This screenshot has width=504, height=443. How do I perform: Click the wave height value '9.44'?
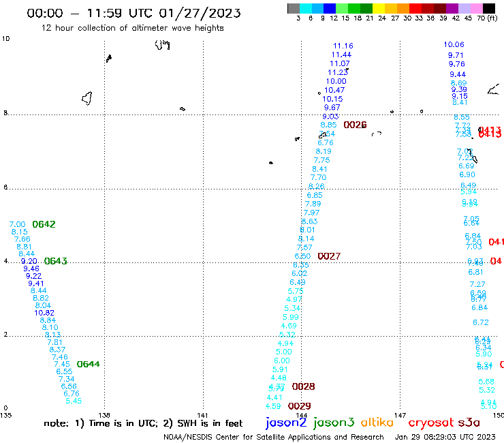[458, 75]
